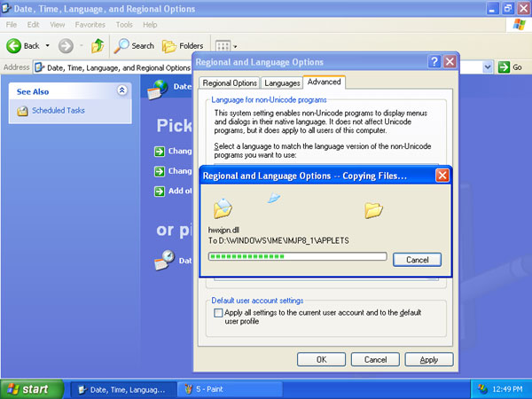The width and height of the screenshot is (532, 399).
Task: Click the OK button in dialog
Action: pyautogui.click(x=321, y=359)
